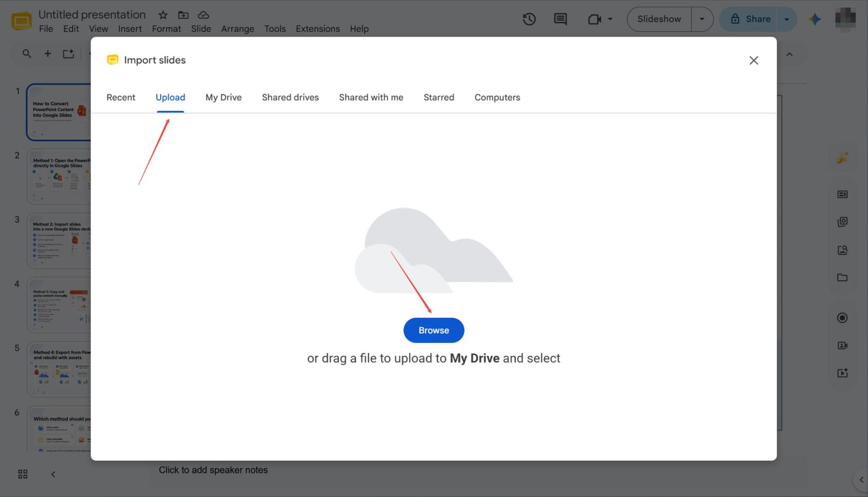Select slide 2 thumbnail, Method 1

(x=59, y=176)
